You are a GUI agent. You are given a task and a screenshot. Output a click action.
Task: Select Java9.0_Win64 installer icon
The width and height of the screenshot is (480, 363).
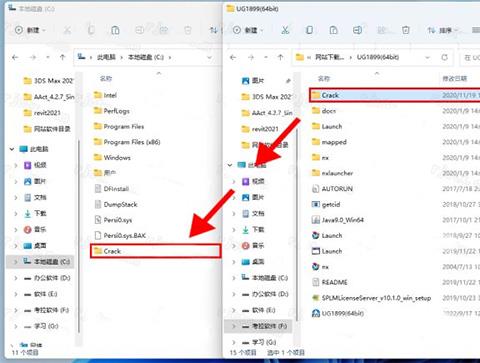316,220
